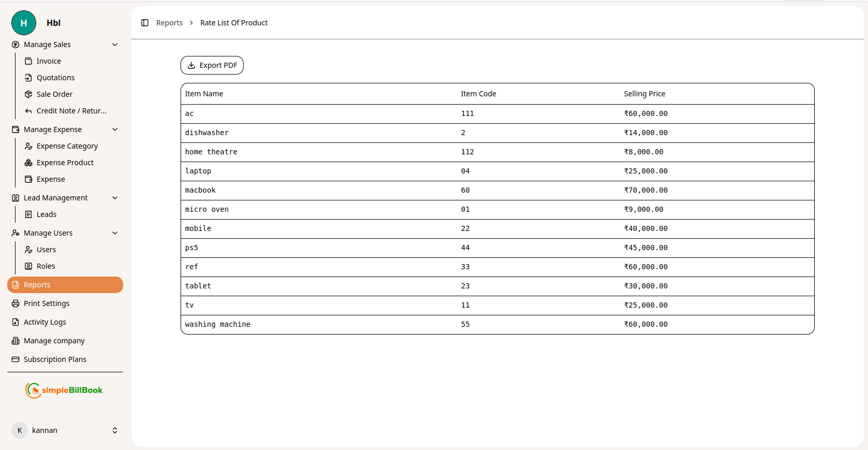
Task: Collapse the Manage Sales section
Action: [x=115, y=45]
